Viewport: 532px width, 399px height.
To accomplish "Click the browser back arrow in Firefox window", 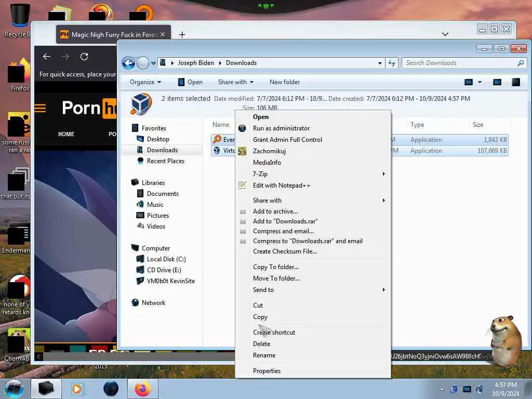I will point(47,56).
